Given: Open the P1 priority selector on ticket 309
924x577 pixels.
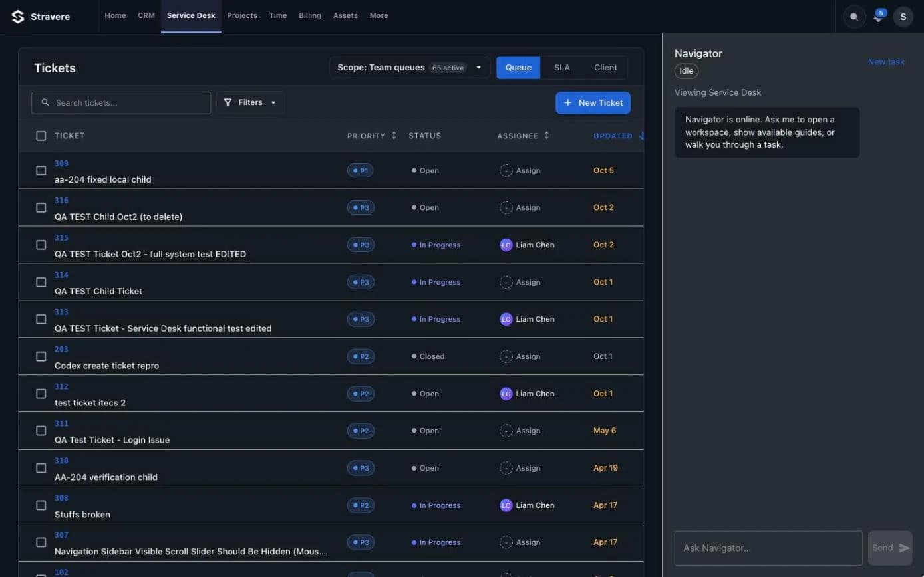Looking at the screenshot, I should [x=360, y=170].
